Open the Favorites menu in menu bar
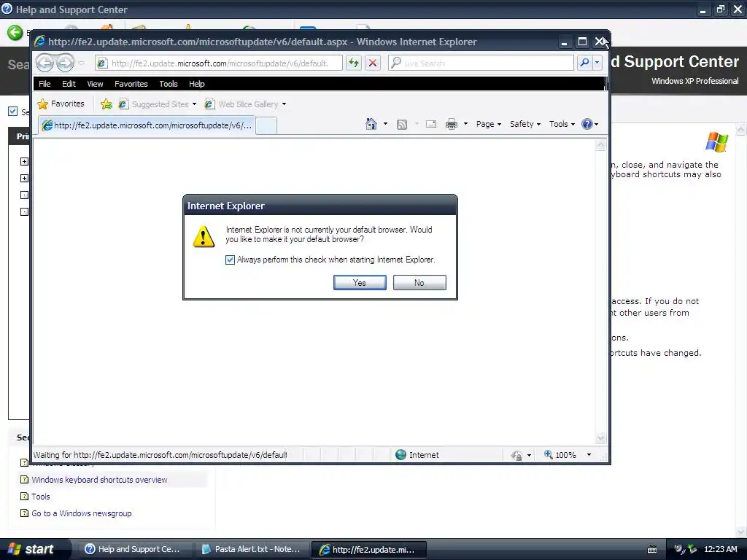Viewport: 747px width, 560px height. point(131,84)
